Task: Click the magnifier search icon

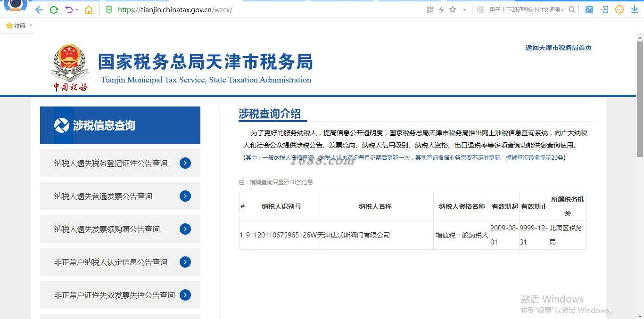Action: (572, 9)
